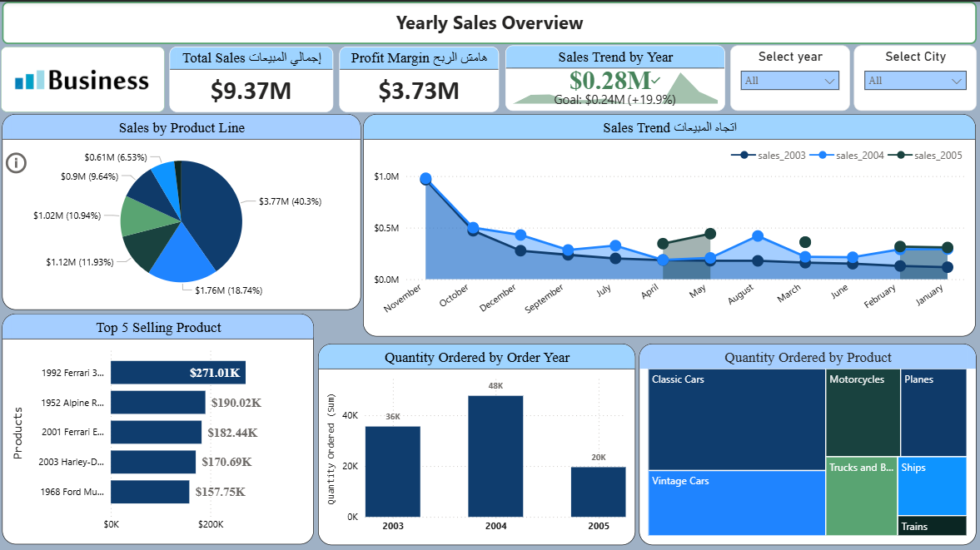Click the 48K bar for 2004

click(x=495, y=453)
